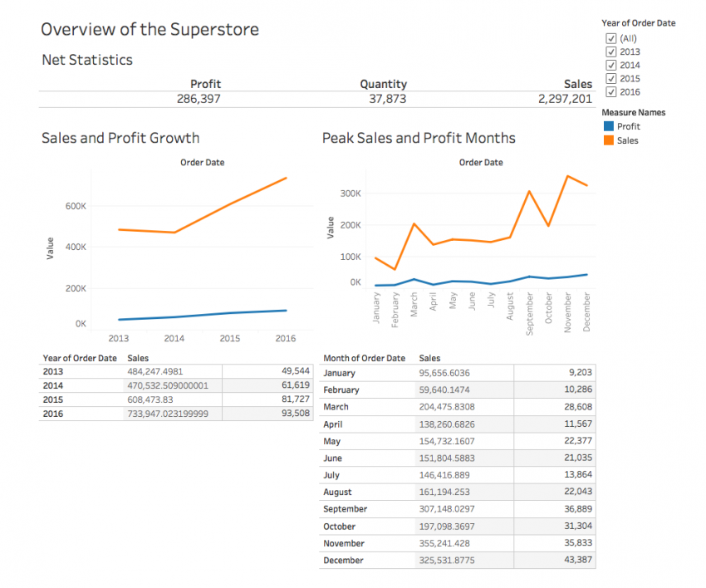Select the orange Sales legend swatch

[x=609, y=140]
